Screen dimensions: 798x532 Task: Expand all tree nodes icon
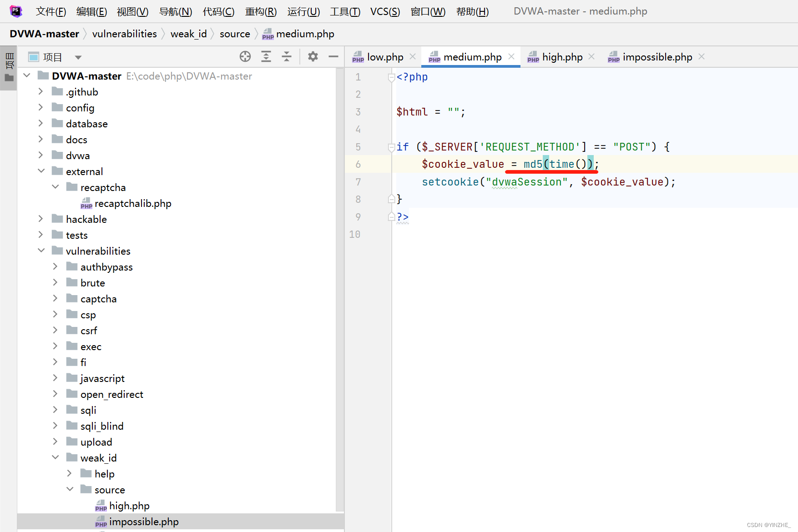coord(266,56)
